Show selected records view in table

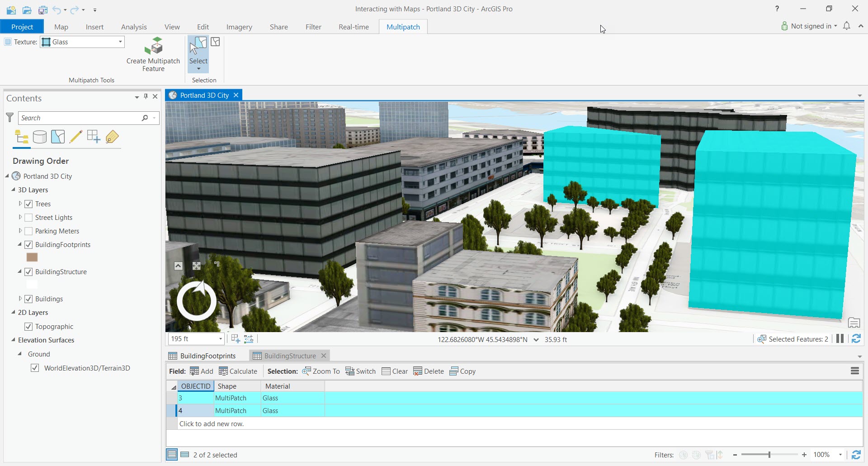click(x=184, y=455)
